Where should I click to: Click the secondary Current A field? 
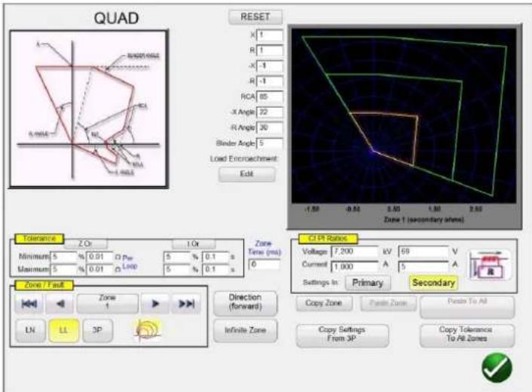423,266
